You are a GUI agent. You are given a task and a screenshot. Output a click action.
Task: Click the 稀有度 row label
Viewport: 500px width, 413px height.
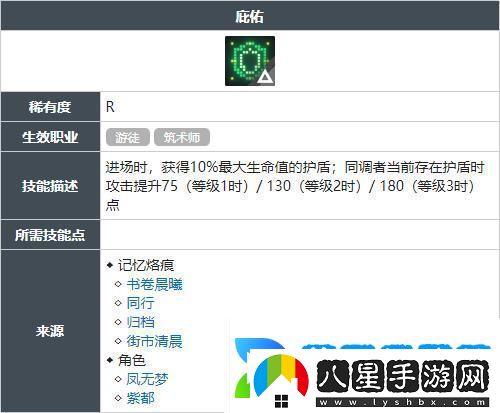coord(50,107)
